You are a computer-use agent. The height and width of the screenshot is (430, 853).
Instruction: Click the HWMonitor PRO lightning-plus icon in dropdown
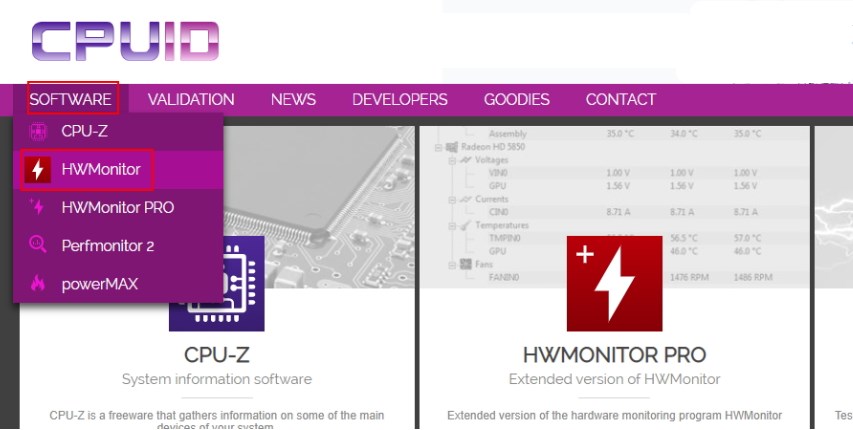pos(37,207)
